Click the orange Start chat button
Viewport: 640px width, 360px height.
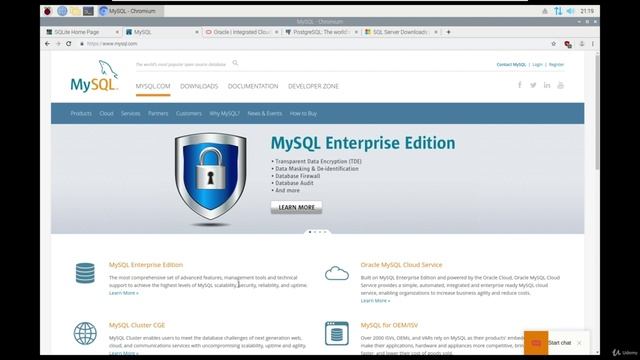pos(536,343)
